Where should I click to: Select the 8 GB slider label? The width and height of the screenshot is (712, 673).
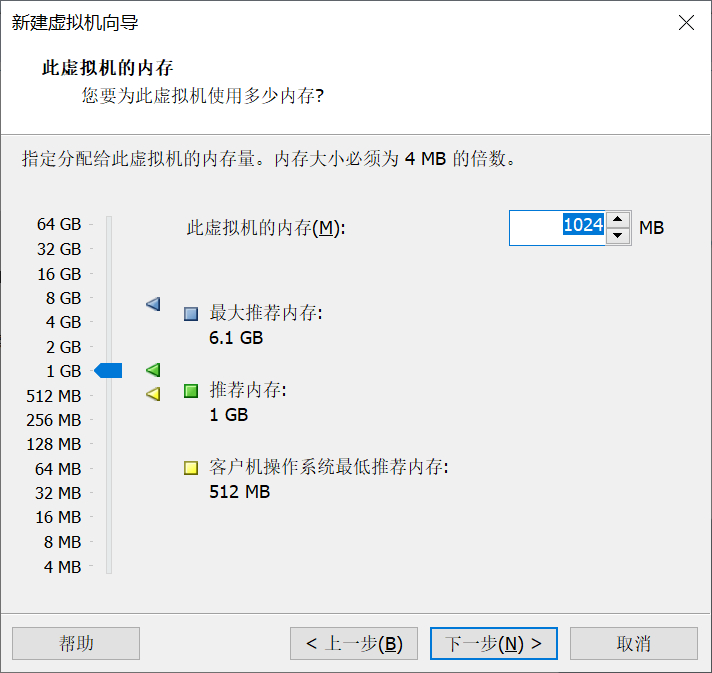click(64, 298)
